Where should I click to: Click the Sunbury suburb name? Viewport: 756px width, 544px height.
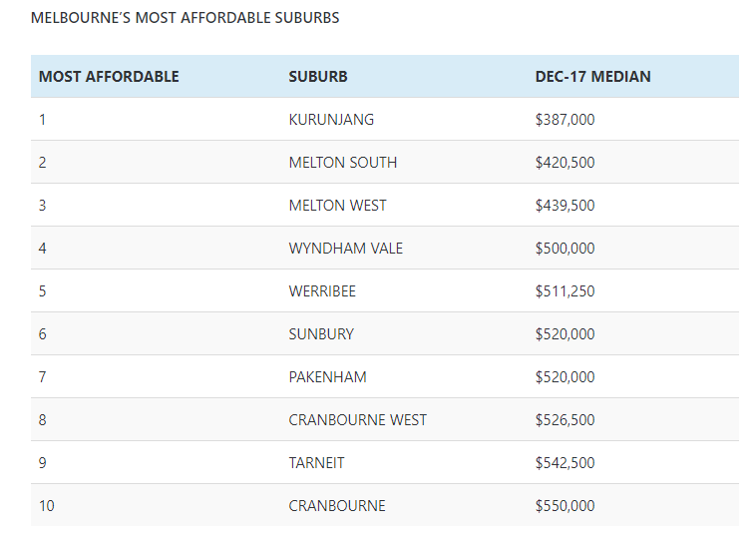(321, 334)
